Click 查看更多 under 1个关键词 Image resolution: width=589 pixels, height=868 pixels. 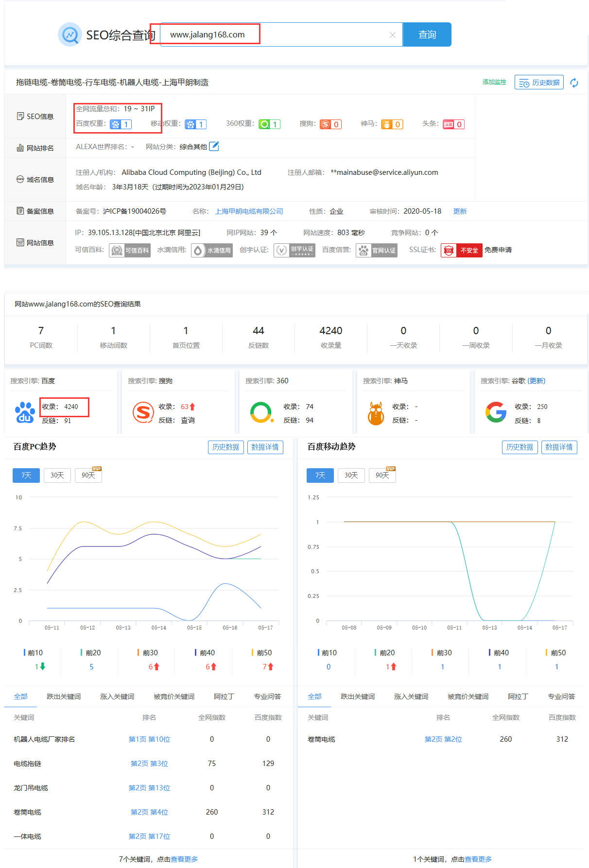point(478,859)
